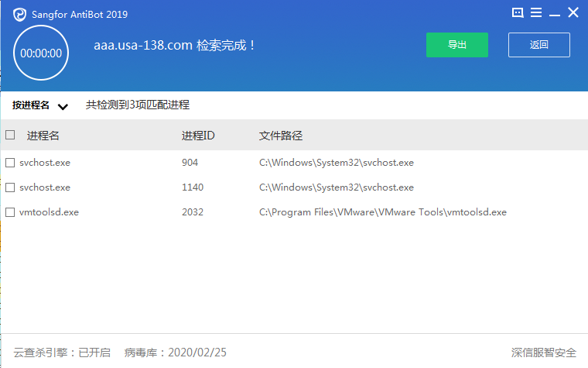The width and height of the screenshot is (588, 368).
Task: Close the AntiBot window
Action: pyautogui.click(x=573, y=12)
